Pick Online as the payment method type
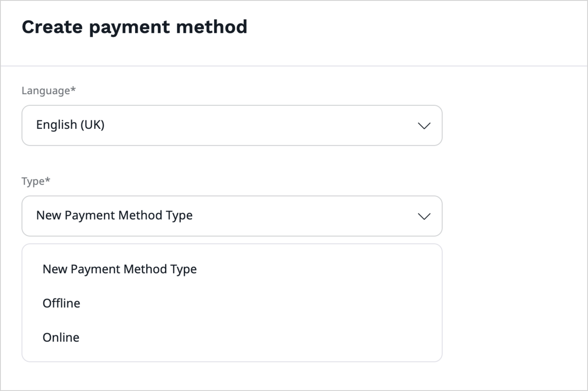Viewport: 588px width, 391px height. 61,337
